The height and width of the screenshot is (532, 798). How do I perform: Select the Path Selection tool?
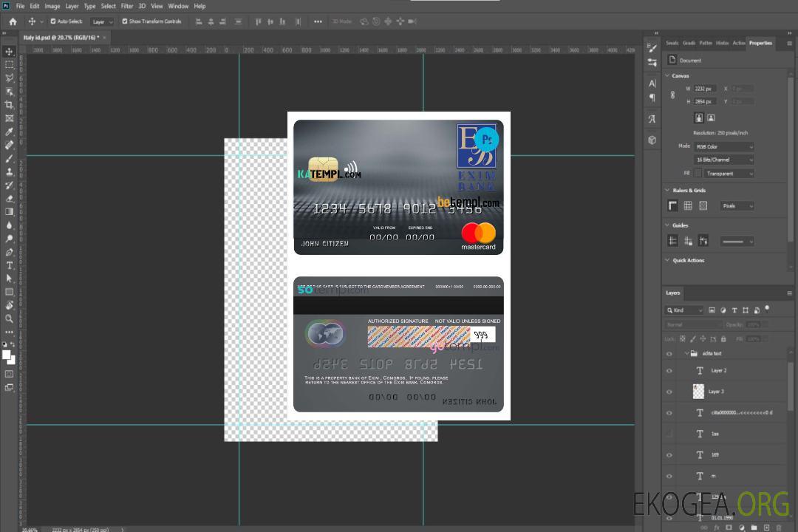click(9, 279)
